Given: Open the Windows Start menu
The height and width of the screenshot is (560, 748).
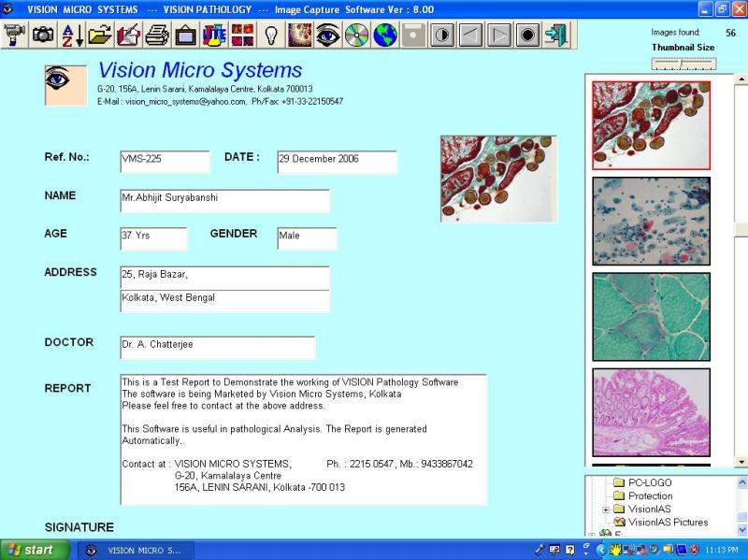Looking at the screenshot, I should coord(32,550).
